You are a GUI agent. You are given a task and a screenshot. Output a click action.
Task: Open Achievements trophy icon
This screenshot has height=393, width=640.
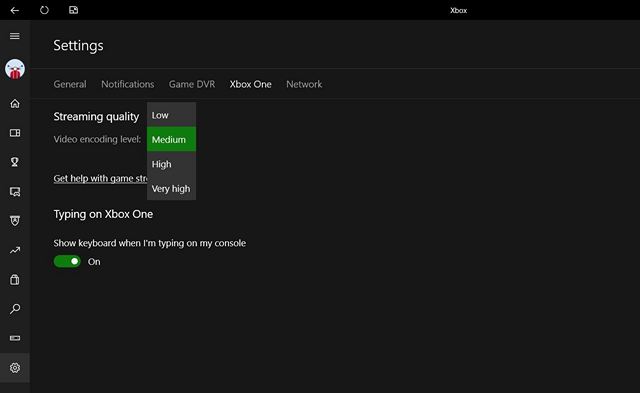[x=15, y=162]
